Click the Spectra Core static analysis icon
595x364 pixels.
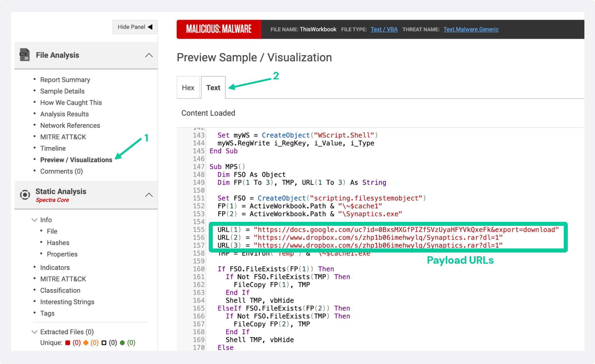25,195
